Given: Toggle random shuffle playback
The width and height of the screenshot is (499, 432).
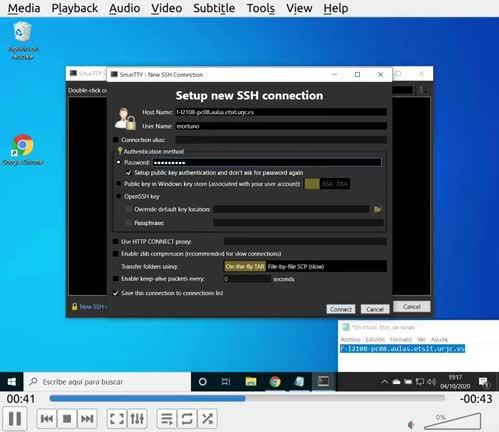Looking at the screenshot, I should coord(207,419).
